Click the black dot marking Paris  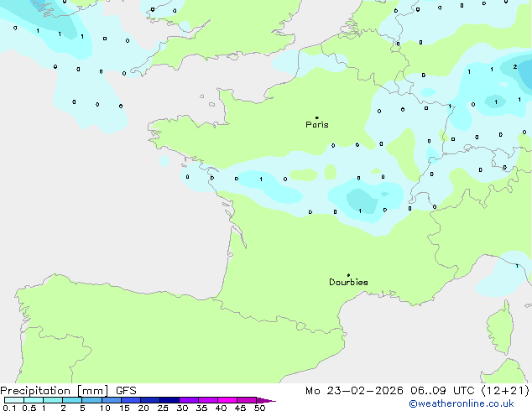(x=317, y=117)
